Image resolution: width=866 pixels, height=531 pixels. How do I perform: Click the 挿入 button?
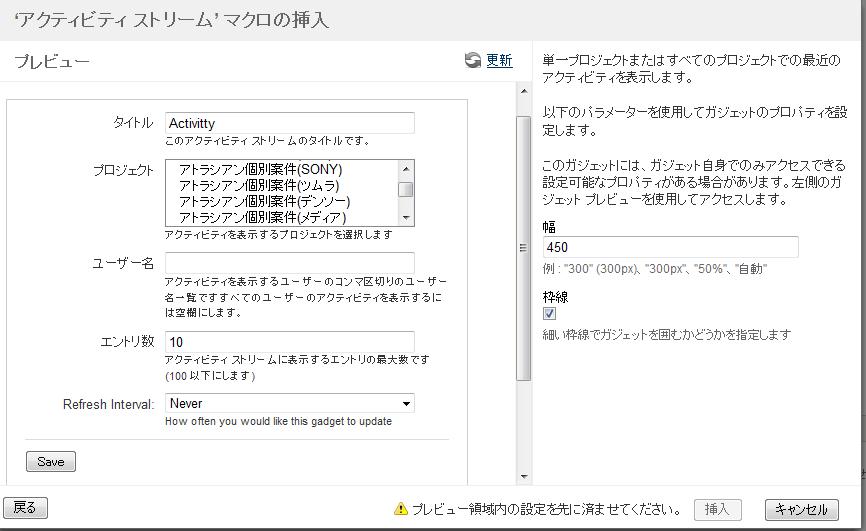coord(717,509)
